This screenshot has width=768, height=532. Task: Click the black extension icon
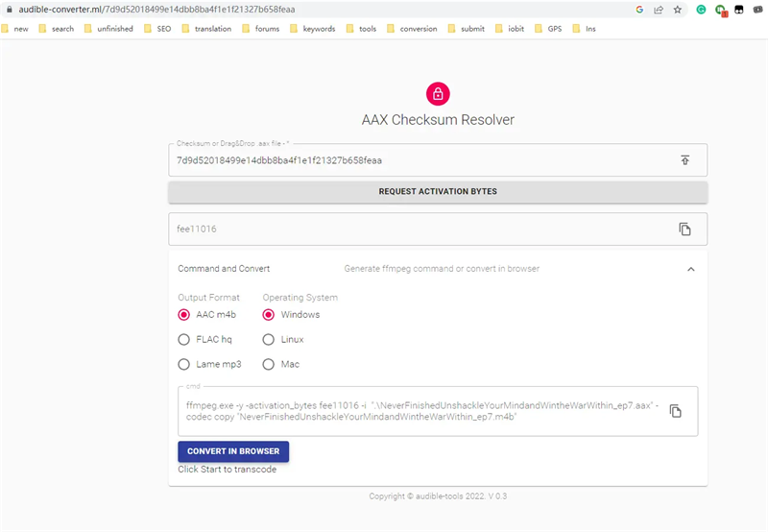[739, 10]
